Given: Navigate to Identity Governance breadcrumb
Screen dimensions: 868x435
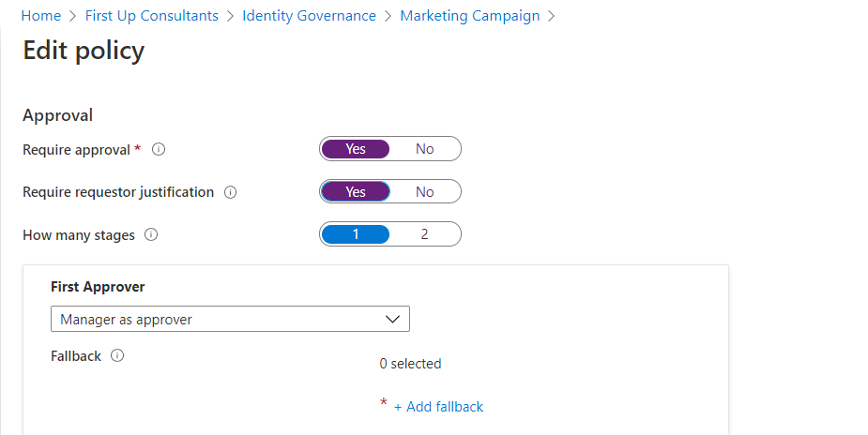Looking at the screenshot, I should click(309, 16).
